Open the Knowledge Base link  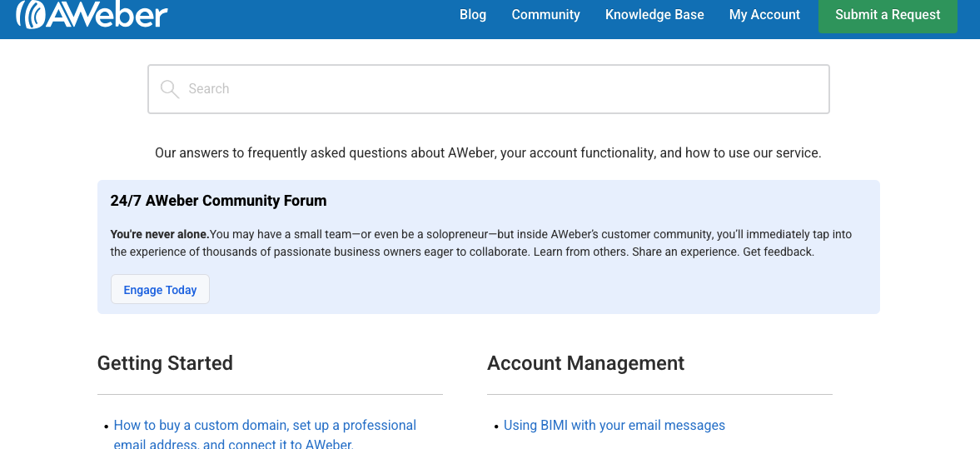pos(654,14)
